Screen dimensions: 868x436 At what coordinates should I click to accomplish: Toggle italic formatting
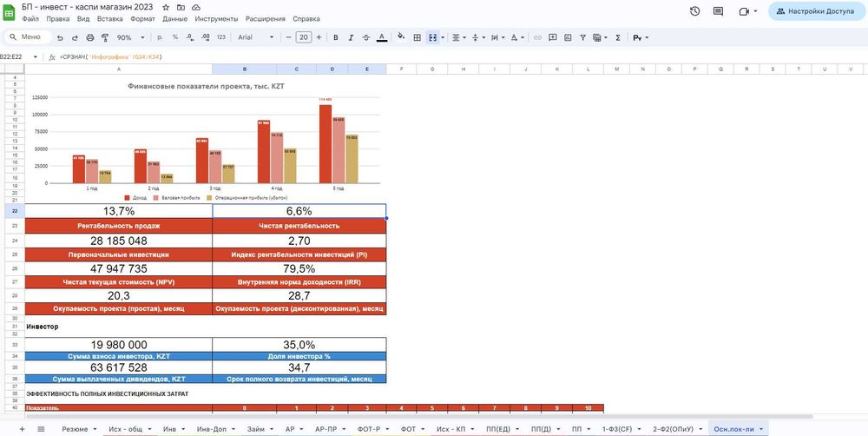351,37
